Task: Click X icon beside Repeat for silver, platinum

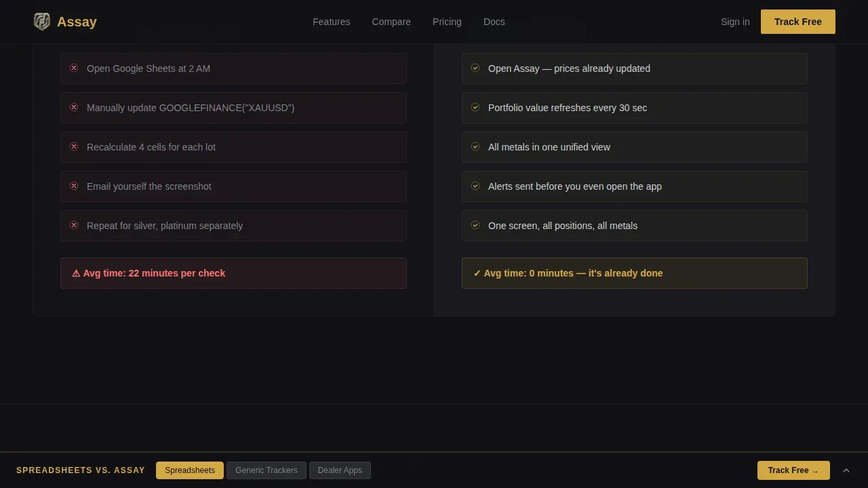Action: (x=74, y=225)
